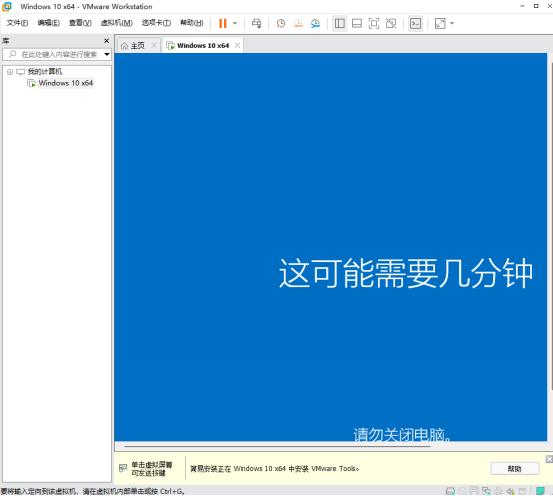The image size is (553, 496).
Task: Click the 簡易安裝 VMware Tools message text
Action: tap(275, 469)
